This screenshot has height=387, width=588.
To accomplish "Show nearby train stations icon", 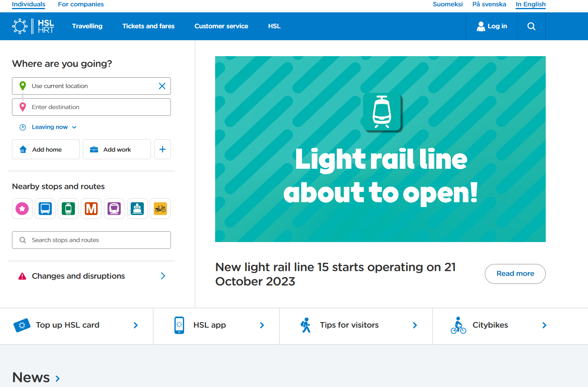I will click(x=114, y=209).
